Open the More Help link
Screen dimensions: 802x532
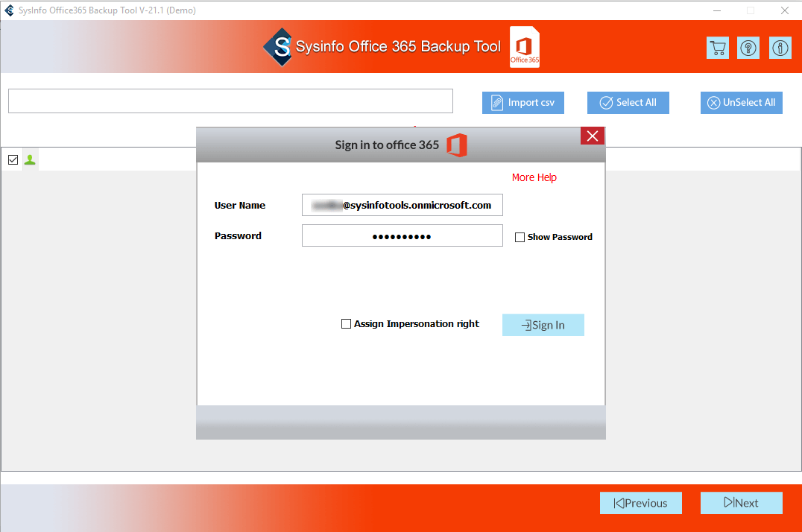coord(534,177)
